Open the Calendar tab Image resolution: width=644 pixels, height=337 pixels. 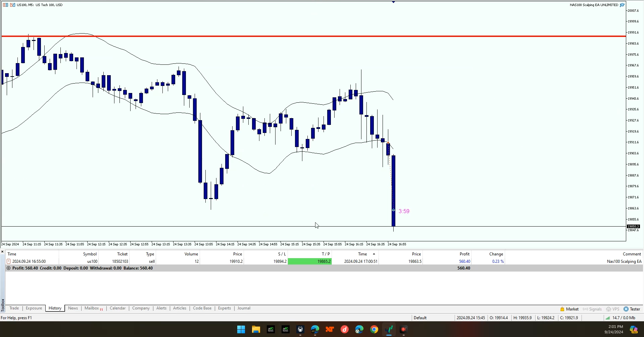click(x=117, y=308)
